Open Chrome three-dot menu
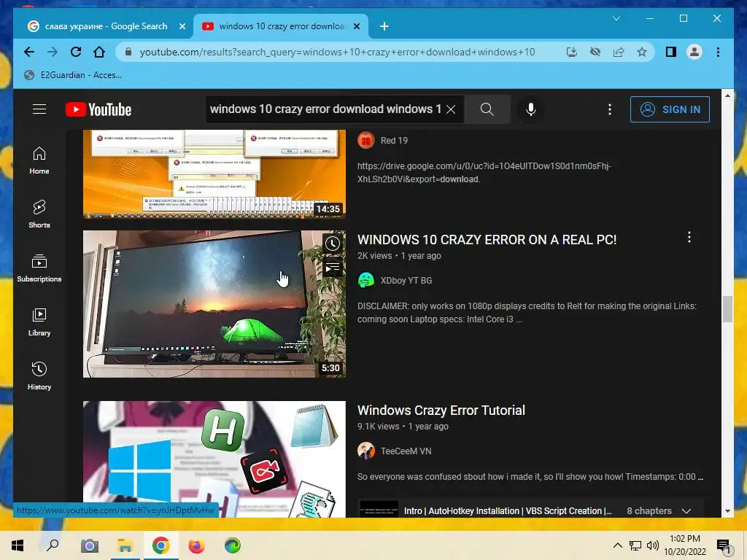Screen dimensions: 747x560 point(718,52)
